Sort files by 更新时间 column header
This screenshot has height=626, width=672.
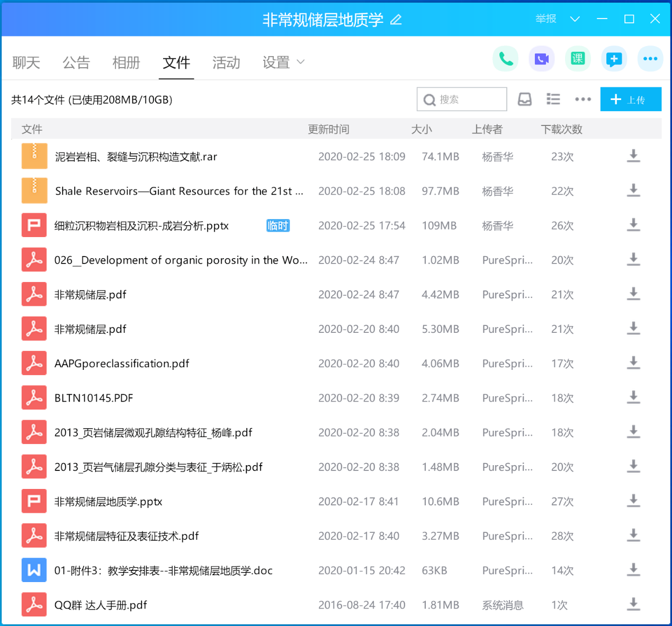[328, 129]
